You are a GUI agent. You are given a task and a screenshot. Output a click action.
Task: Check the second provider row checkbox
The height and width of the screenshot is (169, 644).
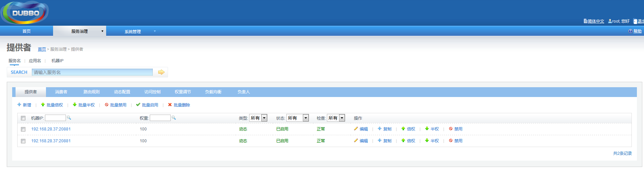[x=23, y=141]
